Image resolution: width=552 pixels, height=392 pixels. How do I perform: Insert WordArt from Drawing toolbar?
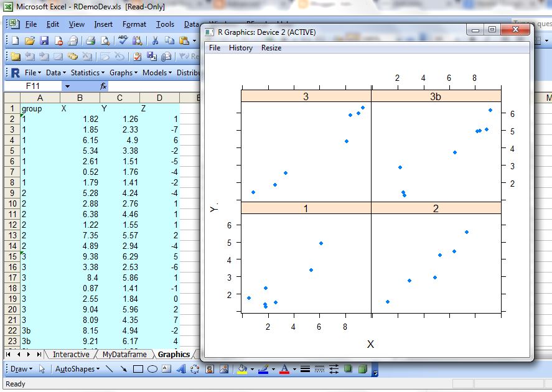click(x=181, y=369)
